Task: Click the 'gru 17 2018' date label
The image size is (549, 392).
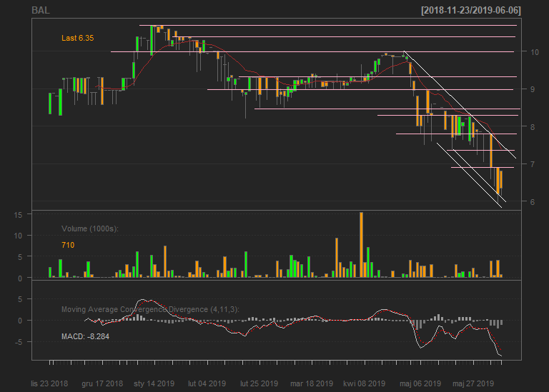Action: (x=102, y=383)
